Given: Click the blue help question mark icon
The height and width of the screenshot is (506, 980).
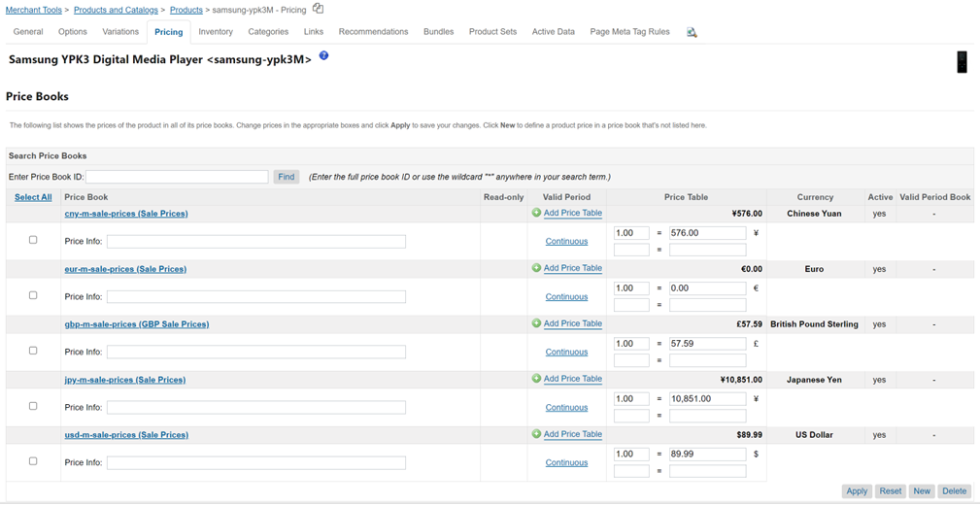Looking at the screenshot, I should tap(323, 55).
